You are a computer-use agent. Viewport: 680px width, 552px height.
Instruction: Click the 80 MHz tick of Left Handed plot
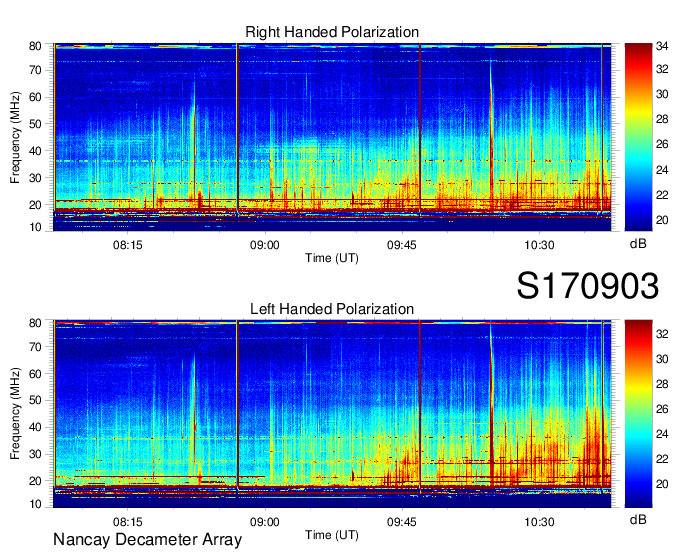(35, 323)
